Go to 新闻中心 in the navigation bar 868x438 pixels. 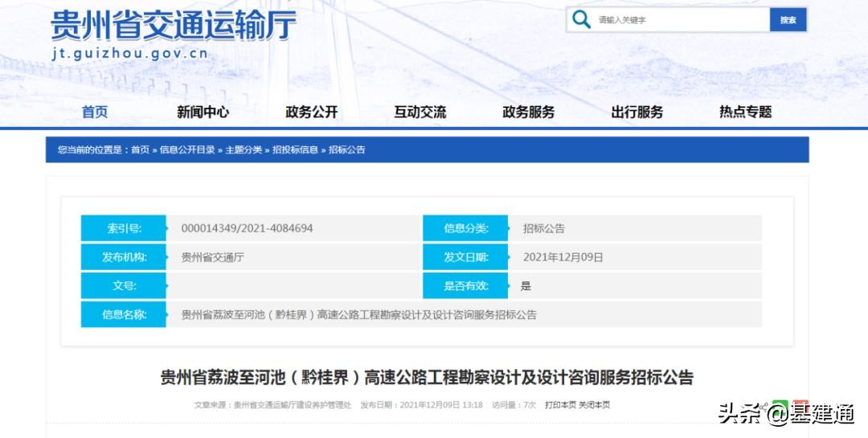click(x=203, y=113)
